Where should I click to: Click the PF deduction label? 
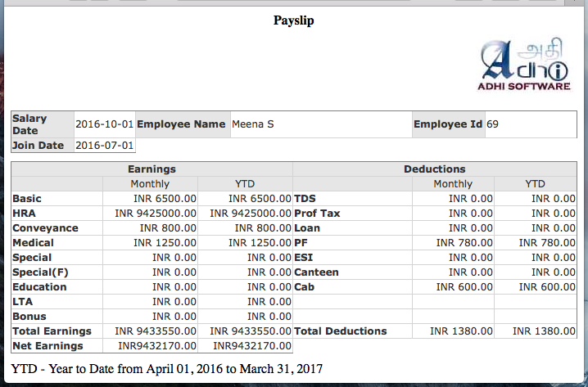(x=301, y=243)
